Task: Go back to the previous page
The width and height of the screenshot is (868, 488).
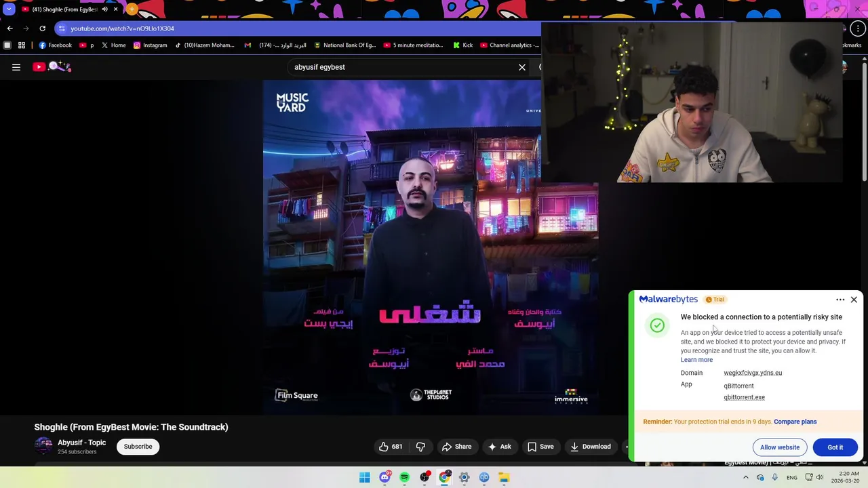Action: pos(9,28)
